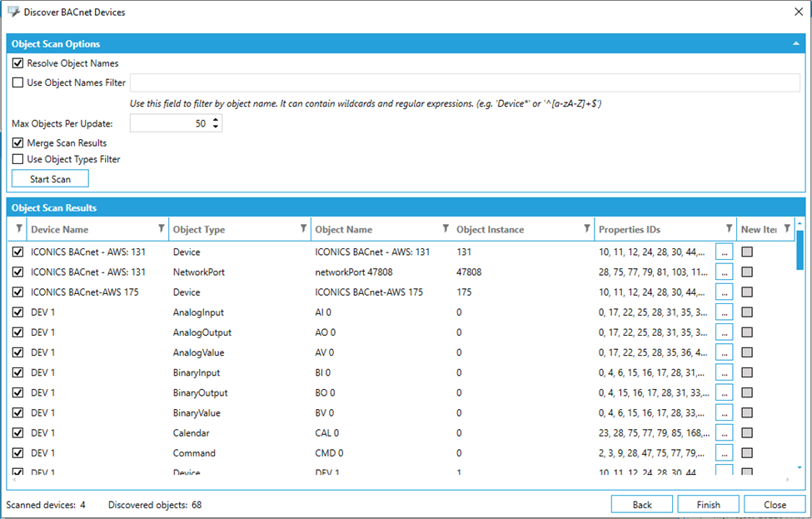
Task: Sort by the Object Name column header
Action: pos(343,229)
